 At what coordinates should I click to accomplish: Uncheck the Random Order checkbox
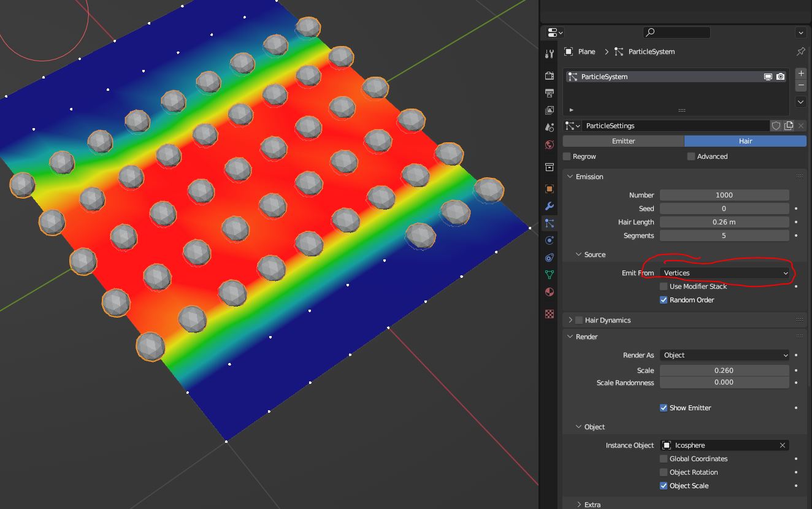point(664,300)
